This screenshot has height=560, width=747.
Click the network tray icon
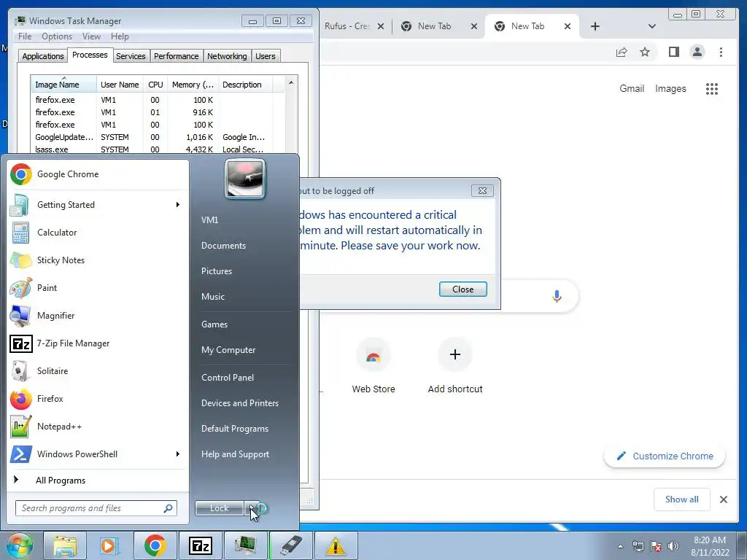[638, 546]
